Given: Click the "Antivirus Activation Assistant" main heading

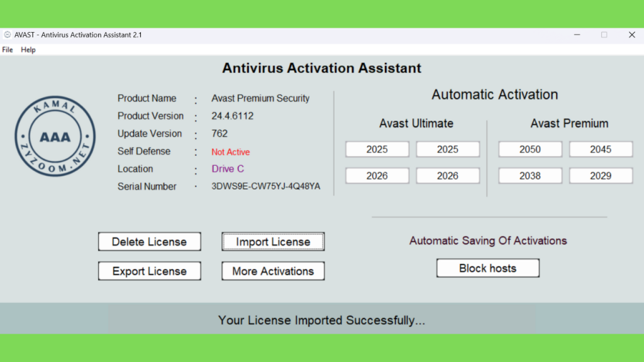Looking at the screenshot, I should (x=321, y=68).
